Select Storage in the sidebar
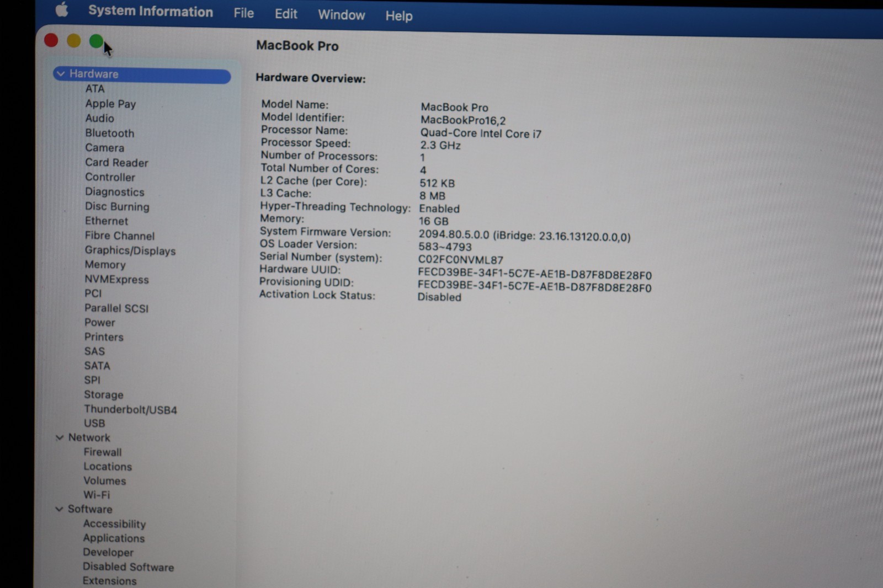 tap(103, 395)
